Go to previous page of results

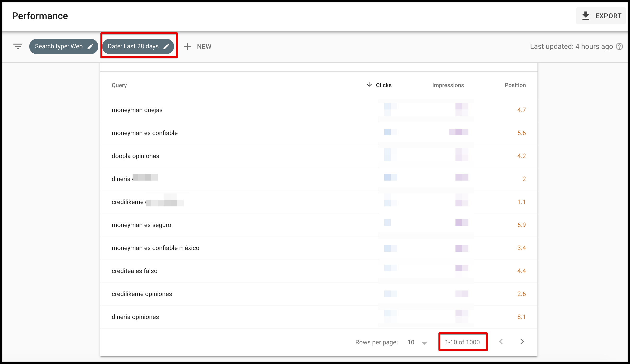point(501,342)
